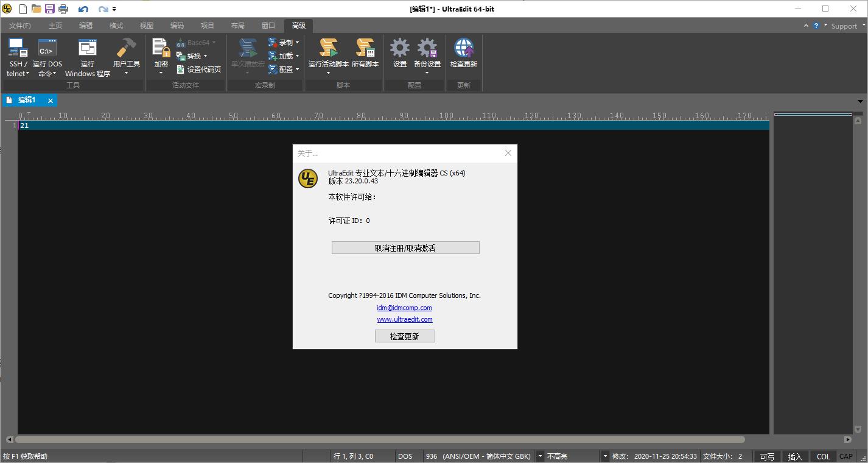Click the redo arrow icon
868x463 pixels.
click(103, 9)
